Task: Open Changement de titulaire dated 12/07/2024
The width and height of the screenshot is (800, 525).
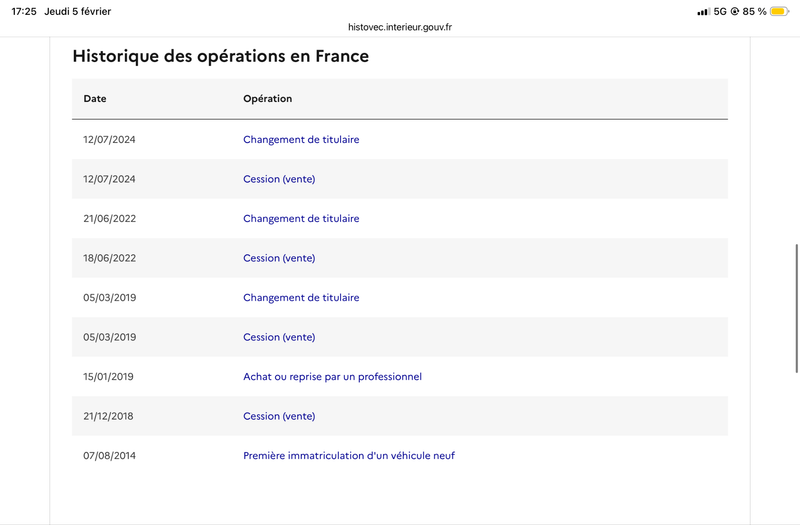Action: pos(301,139)
